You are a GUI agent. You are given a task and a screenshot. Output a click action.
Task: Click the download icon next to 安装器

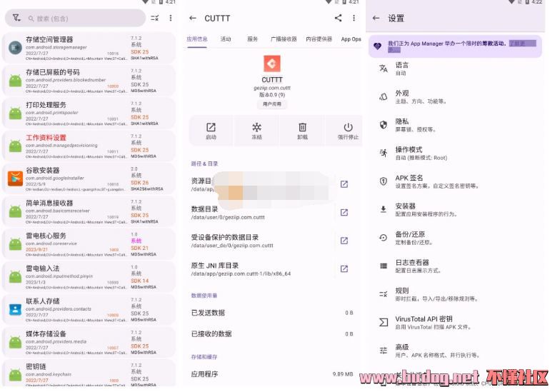384,209
